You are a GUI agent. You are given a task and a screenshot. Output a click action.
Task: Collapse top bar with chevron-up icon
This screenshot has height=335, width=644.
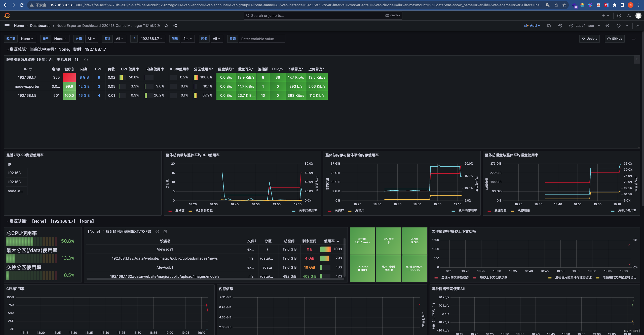coord(638,26)
